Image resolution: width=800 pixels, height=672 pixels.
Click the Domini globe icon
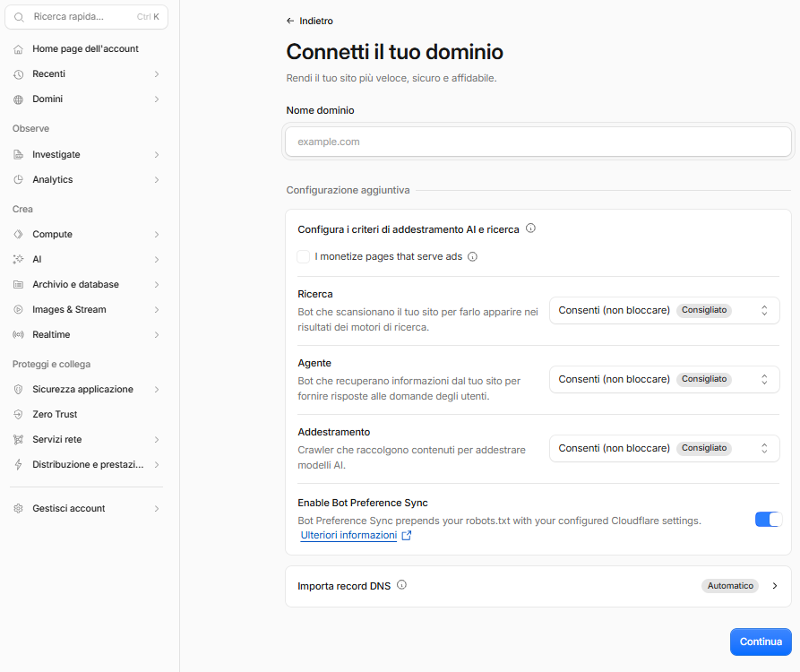19,99
